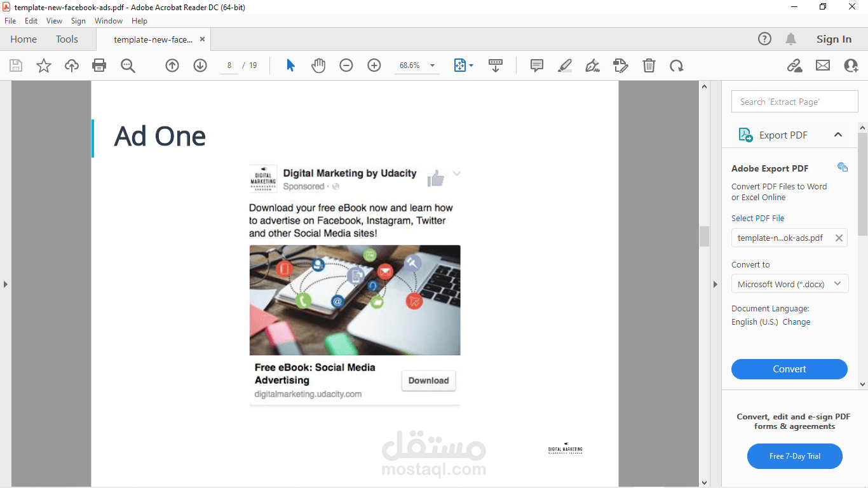Open the Edit menu

pos(31,21)
